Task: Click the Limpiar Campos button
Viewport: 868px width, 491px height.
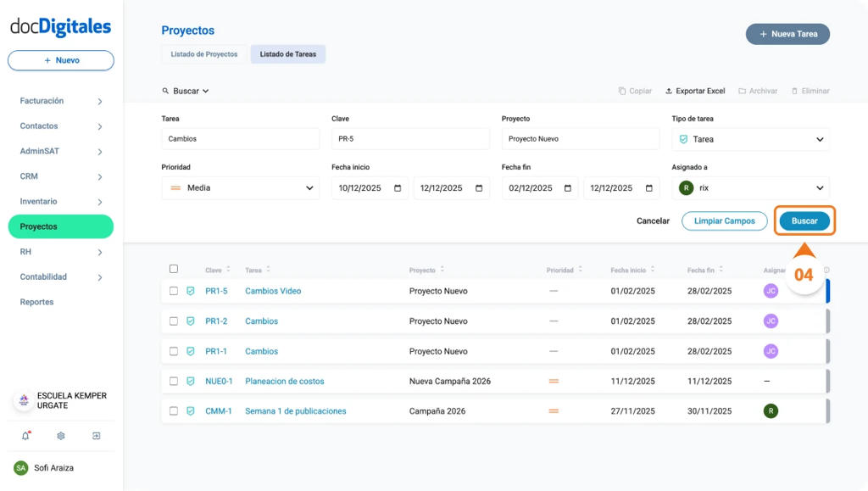Action: click(x=724, y=220)
